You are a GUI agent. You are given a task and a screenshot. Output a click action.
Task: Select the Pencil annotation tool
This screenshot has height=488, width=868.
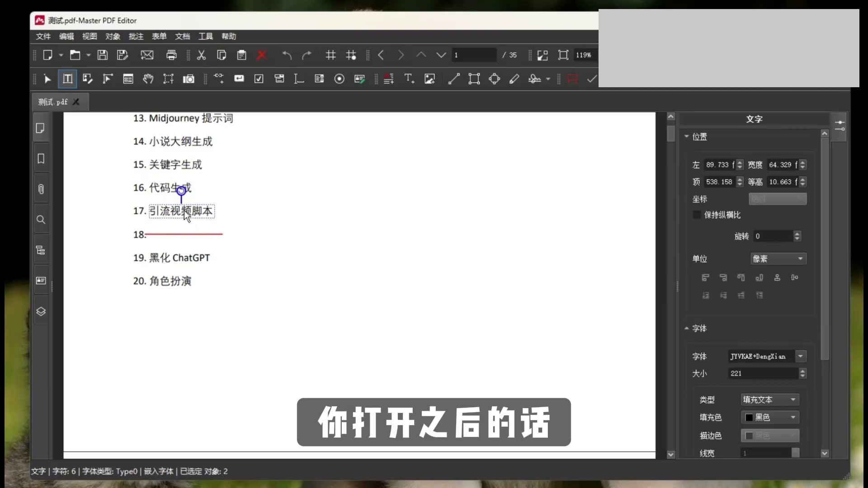pos(514,79)
